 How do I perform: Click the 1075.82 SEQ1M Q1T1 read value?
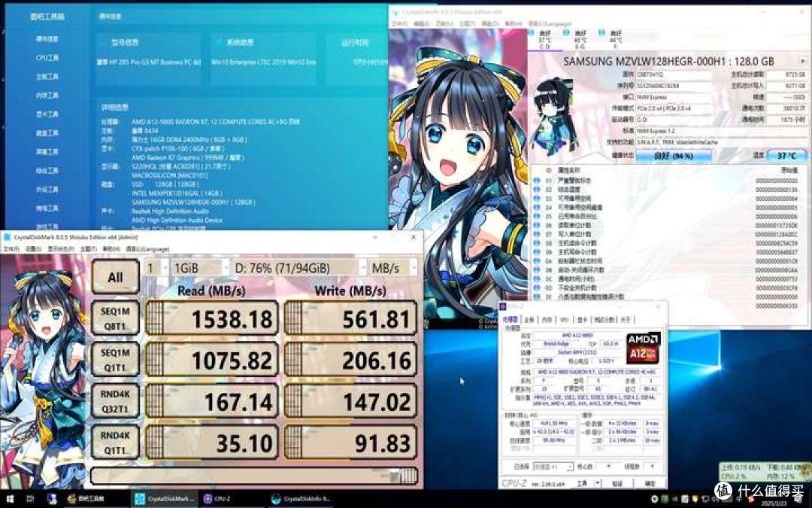pyautogui.click(x=212, y=359)
